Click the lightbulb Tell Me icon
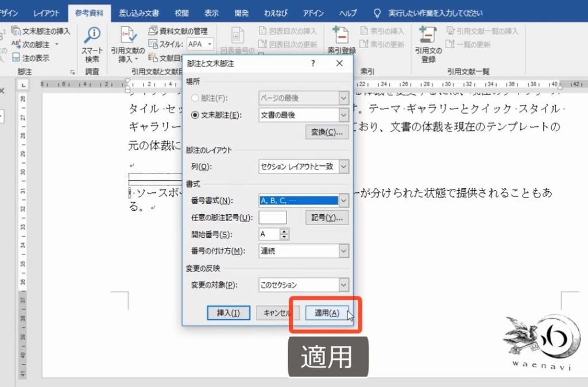 pyautogui.click(x=377, y=14)
